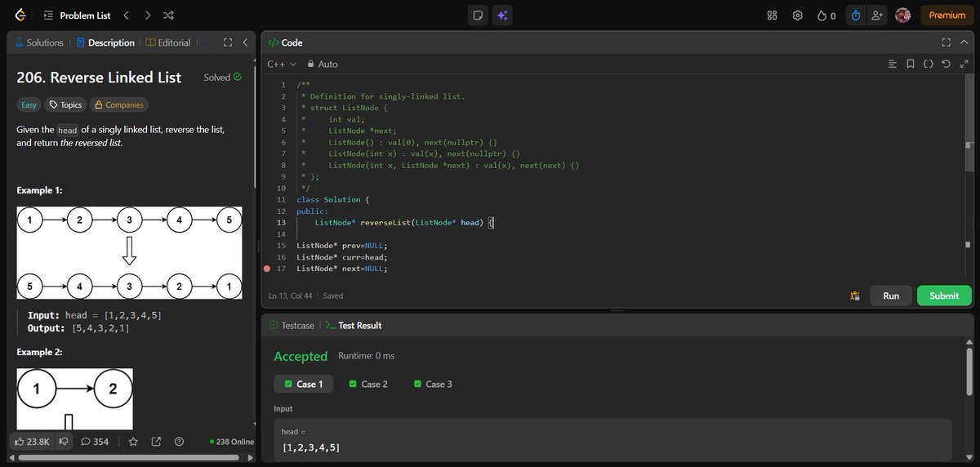Maximize the Code panel
This screenshot has width=980, height=467.
pos(946,42)
